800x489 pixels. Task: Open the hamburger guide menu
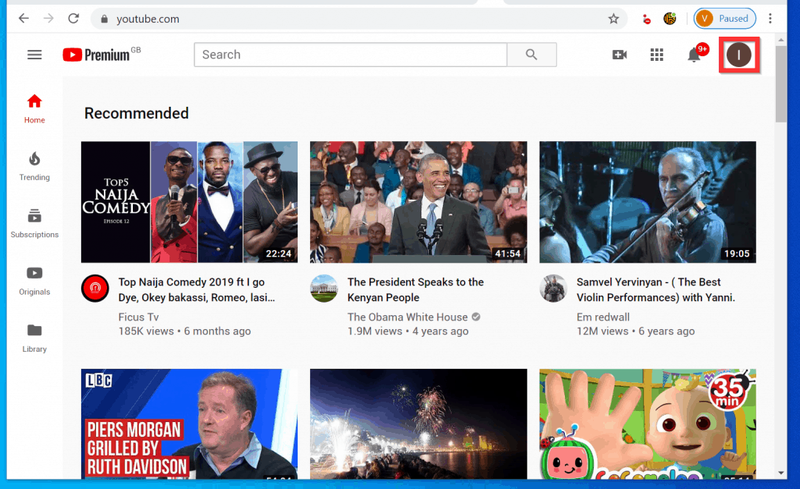tap(34, 55)
